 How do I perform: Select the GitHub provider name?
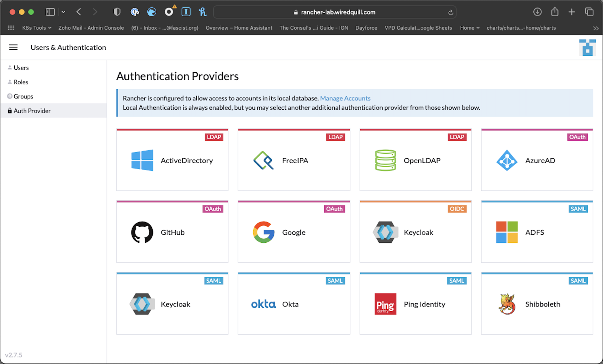[173, 232]
